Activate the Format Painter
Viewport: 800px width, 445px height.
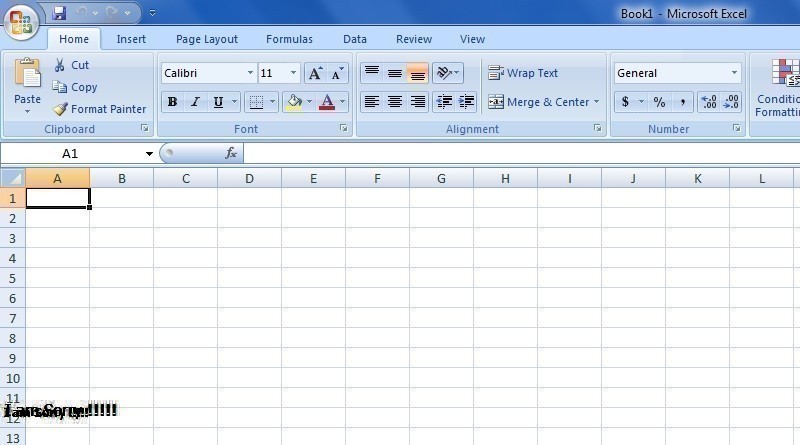(100, 109)
